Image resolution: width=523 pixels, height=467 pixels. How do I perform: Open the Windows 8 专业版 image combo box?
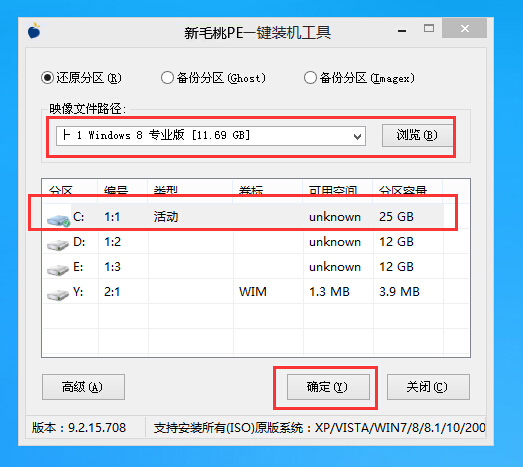point(211,136)
